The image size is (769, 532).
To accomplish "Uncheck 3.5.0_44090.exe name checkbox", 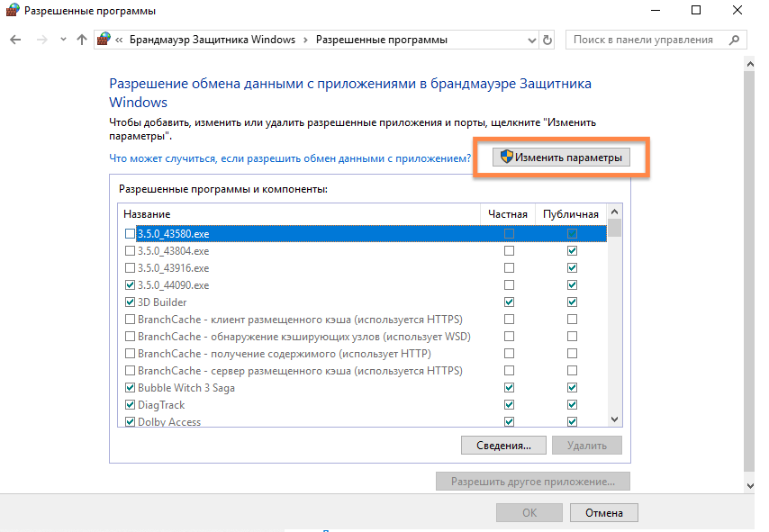I will (x=130, y=284).
